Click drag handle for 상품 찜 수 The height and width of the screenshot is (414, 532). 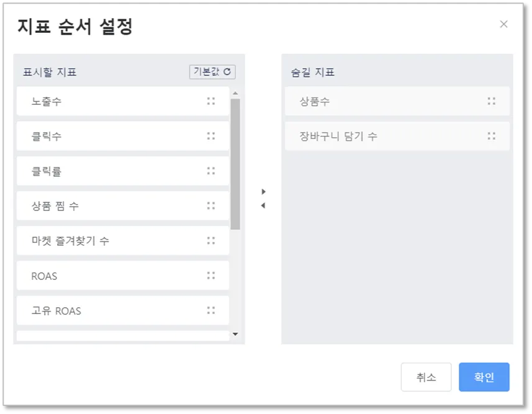pyautogui.click(x=211, y=205)
